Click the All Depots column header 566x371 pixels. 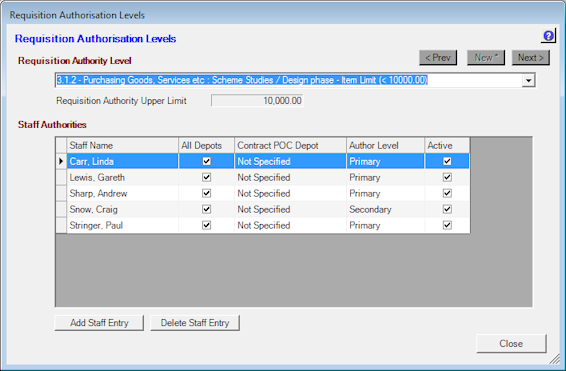coord(206,145)
